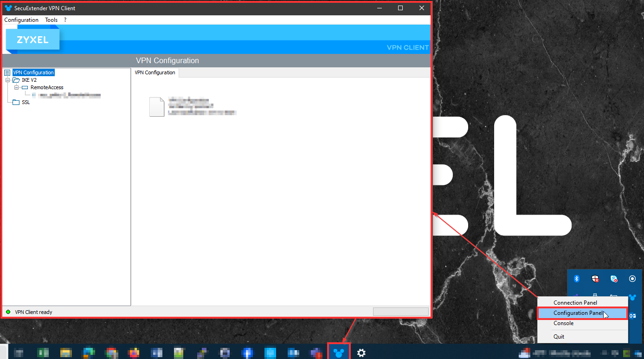Select the SSL folder in the tree
Image resolution: width=644 pixels, height=359 pixels.
[x=26, y=102]
